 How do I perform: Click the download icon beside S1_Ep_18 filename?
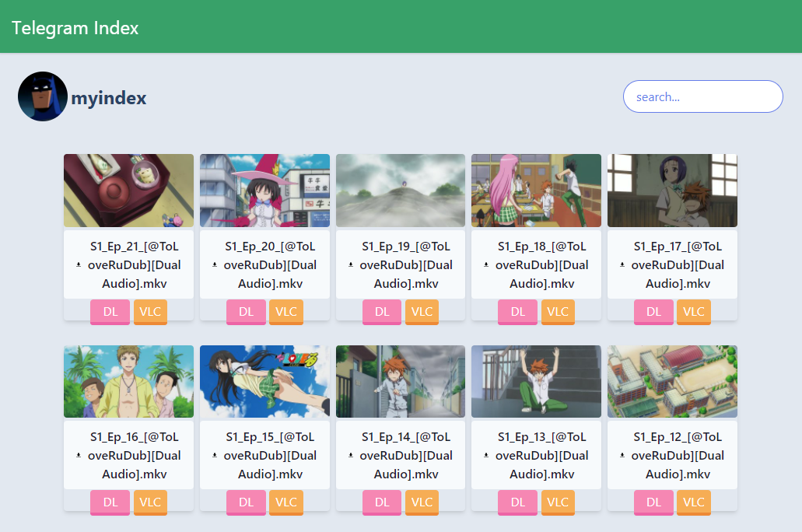pyautogui.click(x=486, y=265)
